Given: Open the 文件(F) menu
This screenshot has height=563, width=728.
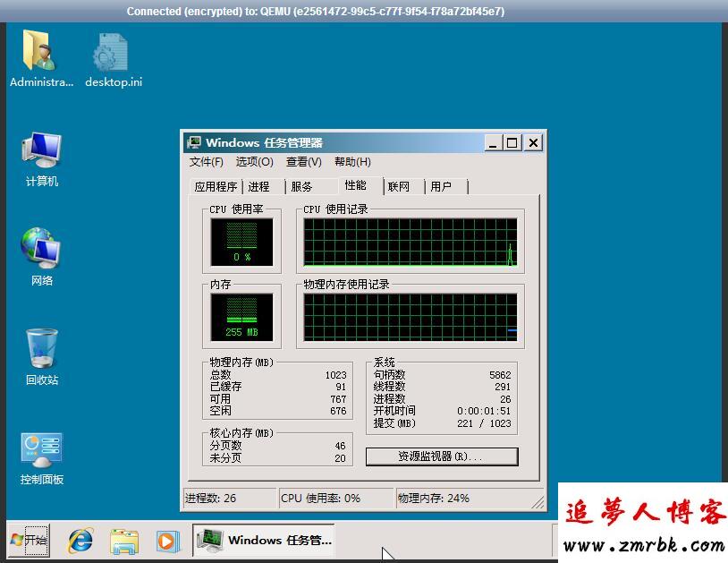Looking at the screenshot, I should click(x=206, y=162).
